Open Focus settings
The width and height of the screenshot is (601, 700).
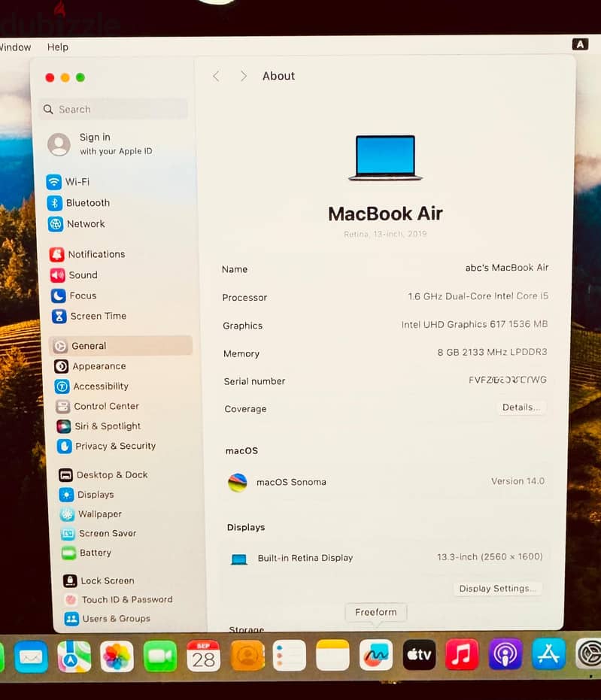[x=74, y=295]
